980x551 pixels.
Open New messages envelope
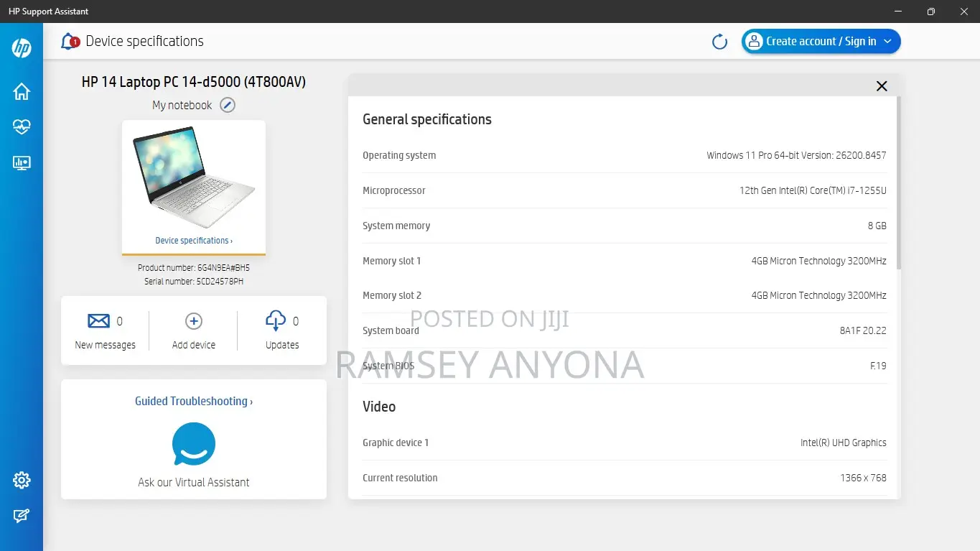[98, 320]
